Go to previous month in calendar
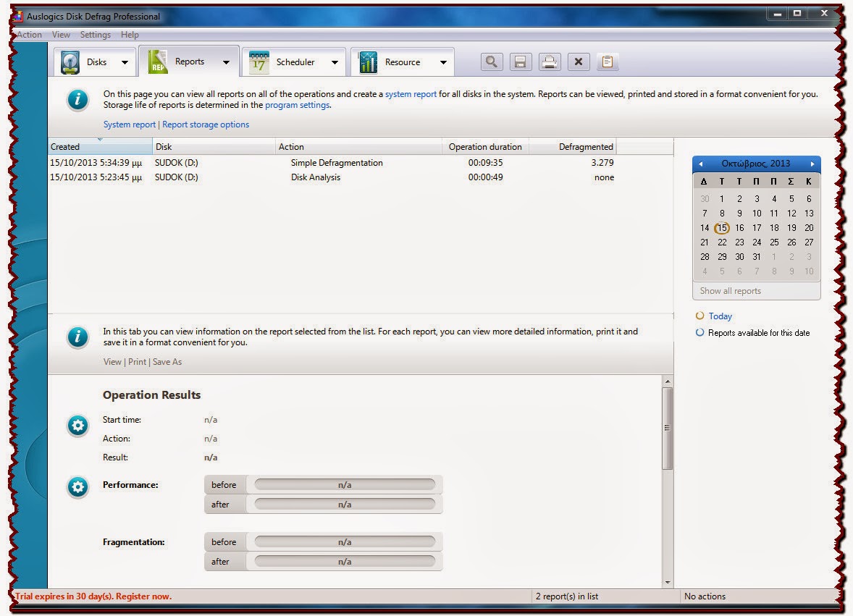 701,164
